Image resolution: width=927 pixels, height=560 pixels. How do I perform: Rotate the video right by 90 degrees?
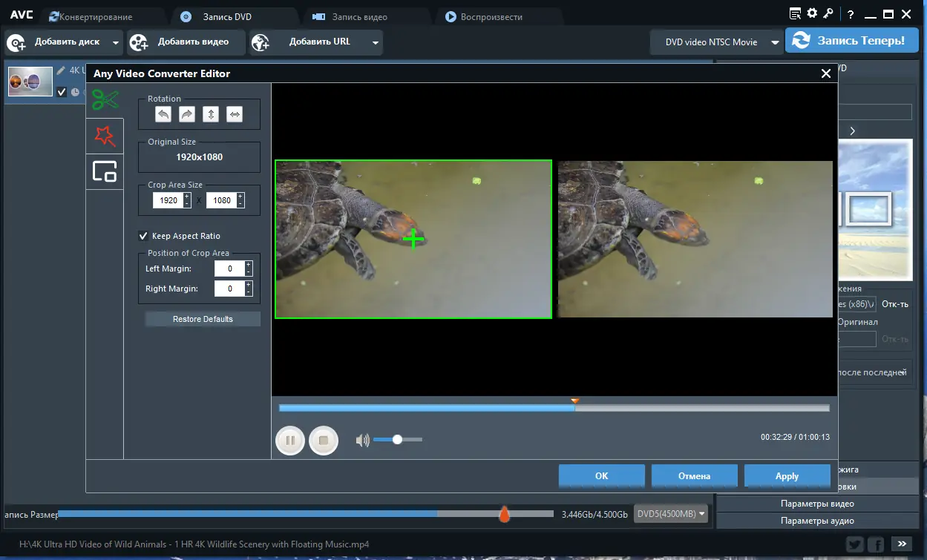pos(187,114)
